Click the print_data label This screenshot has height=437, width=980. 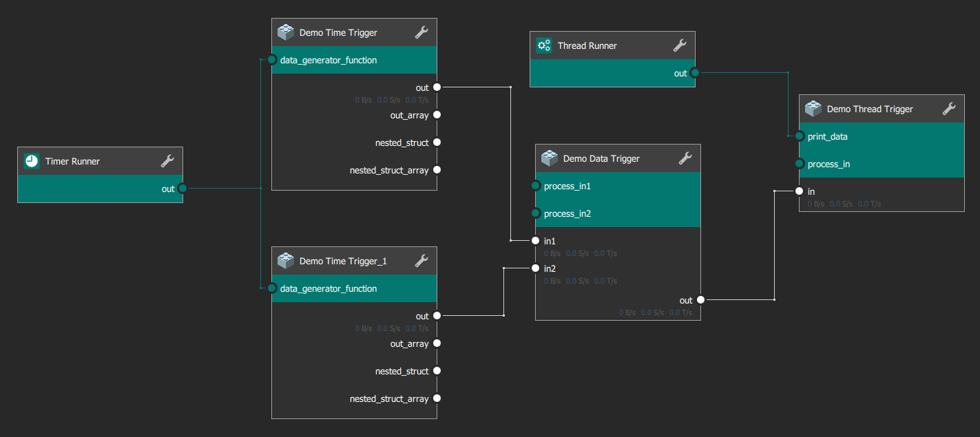point(828,136)
